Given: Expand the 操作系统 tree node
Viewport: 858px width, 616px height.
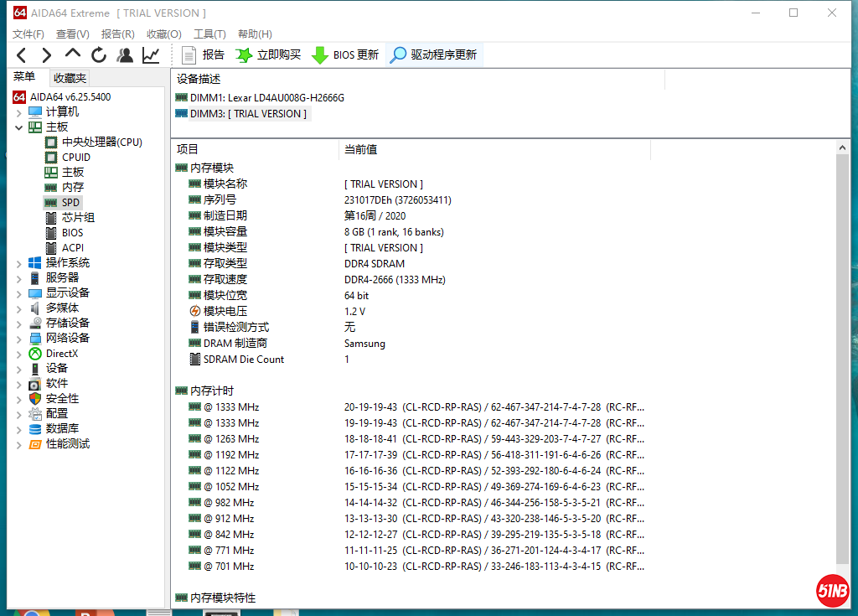Looking at the screenshot, I should 19,263.
